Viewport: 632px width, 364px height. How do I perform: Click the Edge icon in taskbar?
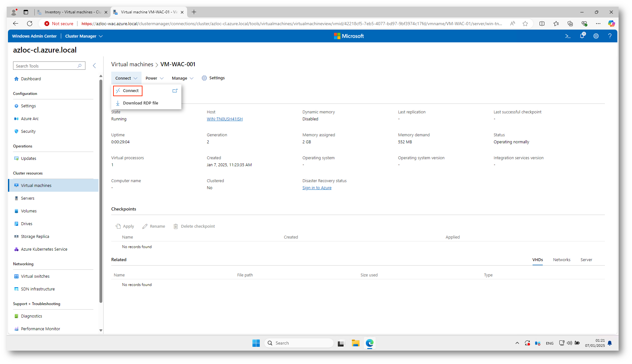[x=369, y=343]
